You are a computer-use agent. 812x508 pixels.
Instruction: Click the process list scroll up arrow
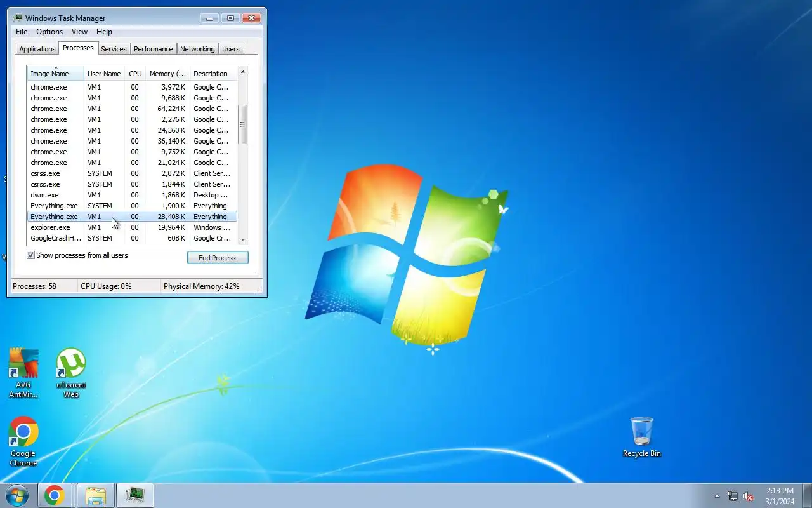pos(242,72)
